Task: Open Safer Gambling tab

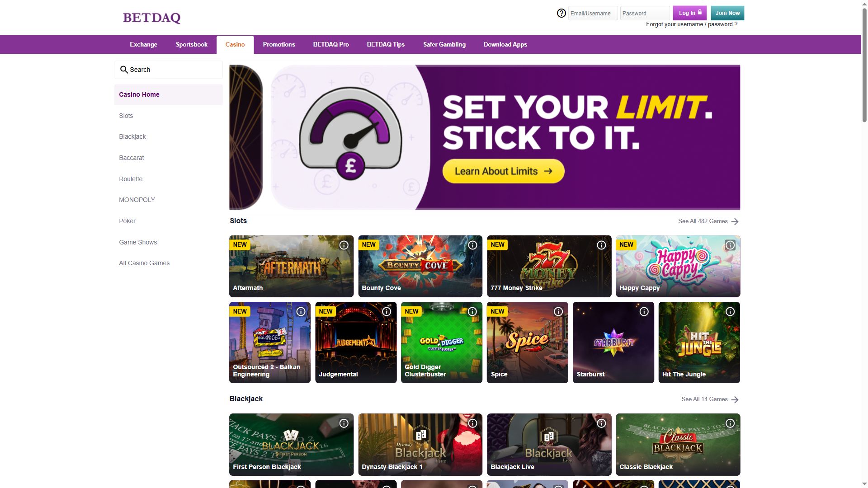Action: [x=444, y=44]
